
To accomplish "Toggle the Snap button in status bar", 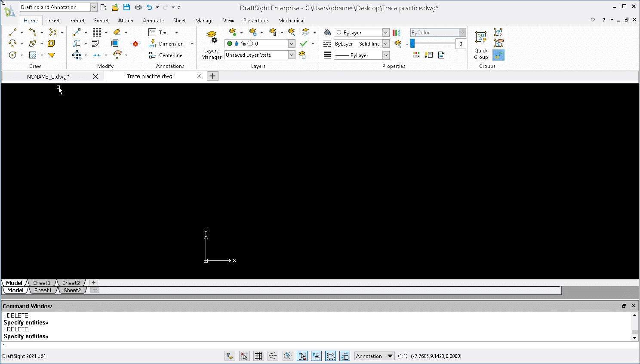I will (244, 356).
